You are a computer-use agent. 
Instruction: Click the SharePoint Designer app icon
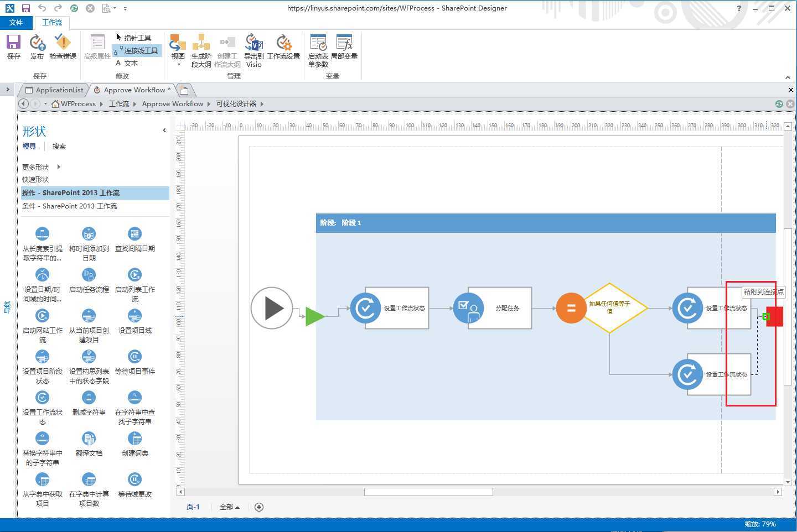[x=9, y=8]
